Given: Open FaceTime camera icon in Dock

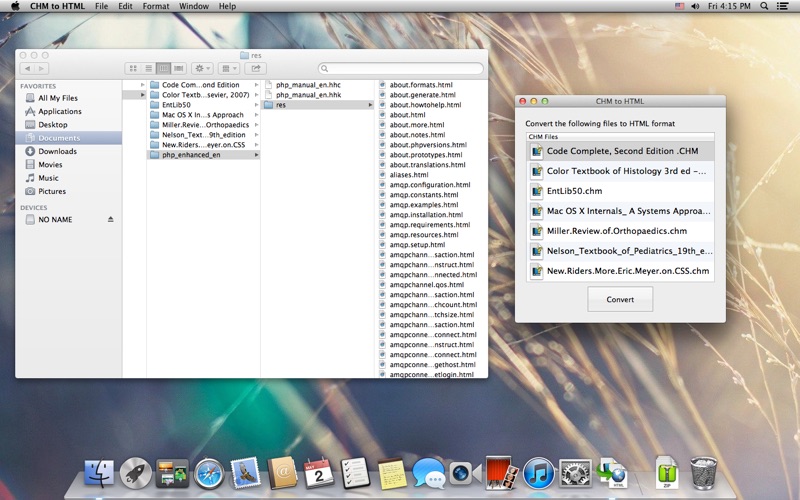Looking at the screenshot, I should click(x=465, y=473).
